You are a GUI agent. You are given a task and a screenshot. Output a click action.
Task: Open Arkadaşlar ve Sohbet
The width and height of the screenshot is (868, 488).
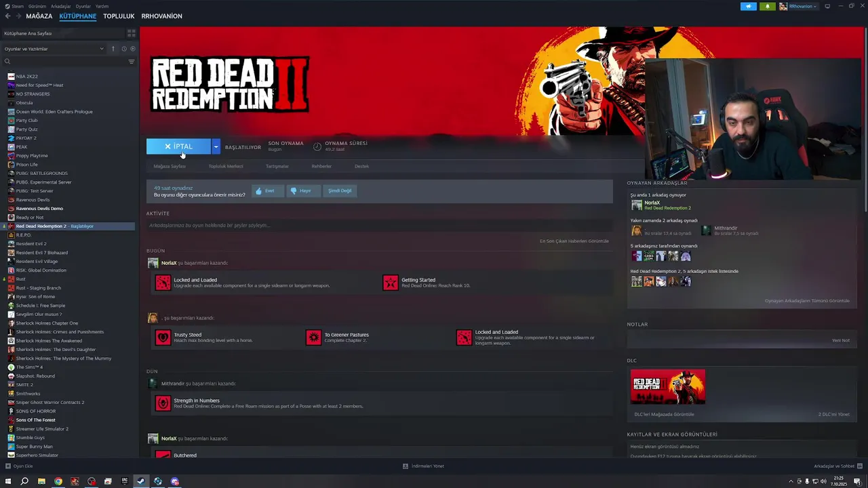click(x=838, y=466)
